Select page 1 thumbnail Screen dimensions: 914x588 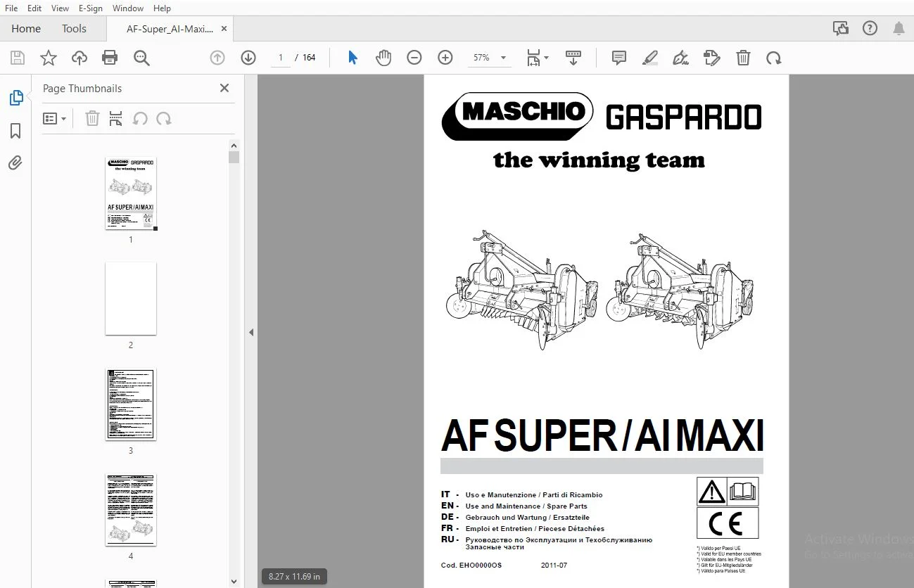[x=131, y=193]
